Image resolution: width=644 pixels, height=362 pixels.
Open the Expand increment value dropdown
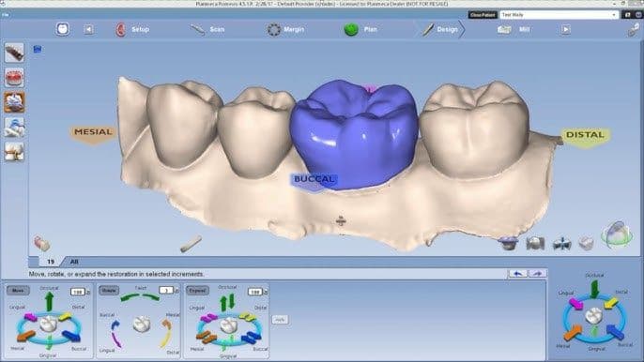pos(258,292)
